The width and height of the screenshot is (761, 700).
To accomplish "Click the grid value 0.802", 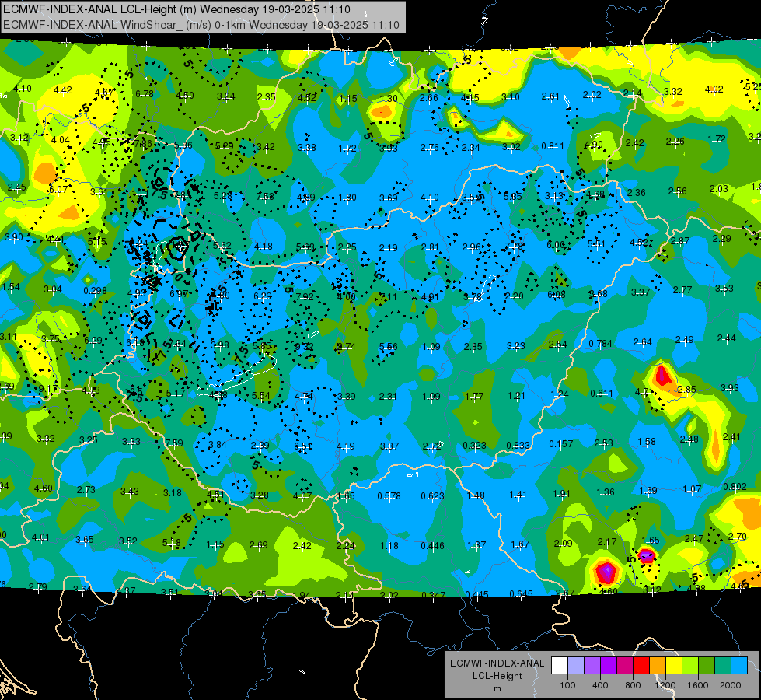I will [735, 487].
